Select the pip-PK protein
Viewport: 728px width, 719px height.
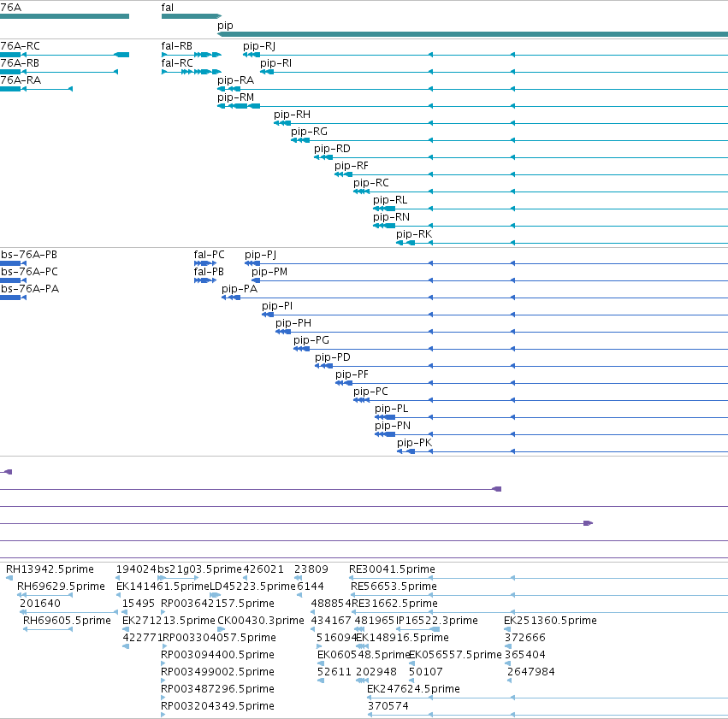(x=415, y=444)
